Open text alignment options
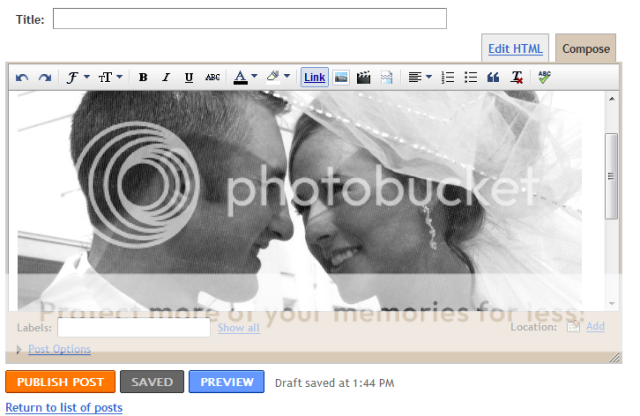640x416 pixels. pyautogui.click(x=415, y=77)
